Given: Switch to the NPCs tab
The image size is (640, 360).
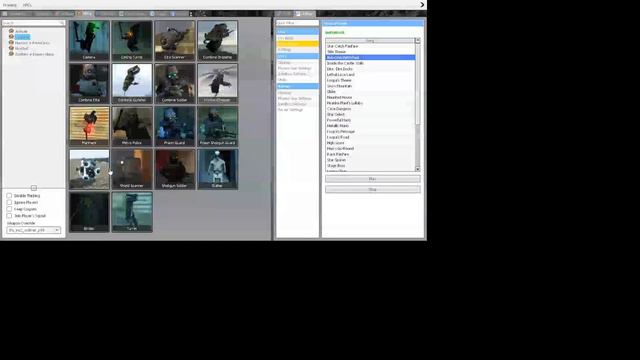Looking at the screenshot, I should point(84,14).
